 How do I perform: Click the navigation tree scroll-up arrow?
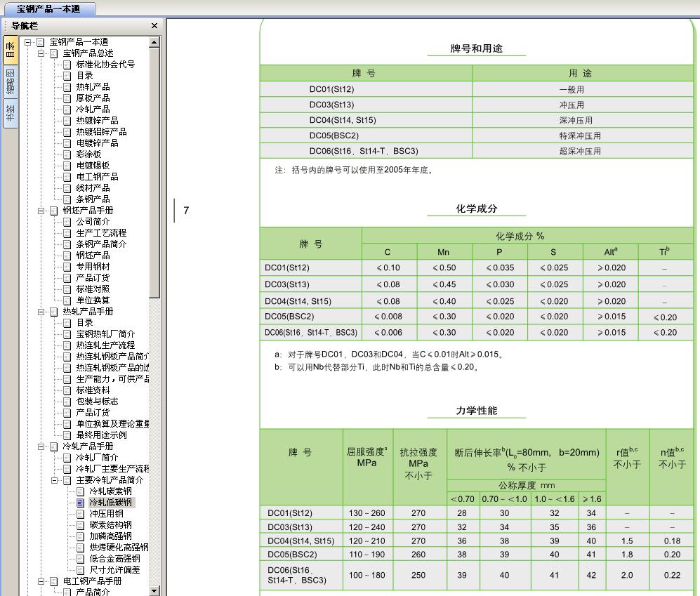click(154, 42)
